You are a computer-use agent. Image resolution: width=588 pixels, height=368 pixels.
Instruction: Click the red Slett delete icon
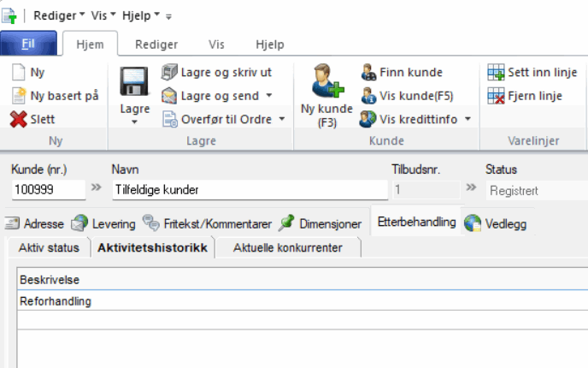19,119
